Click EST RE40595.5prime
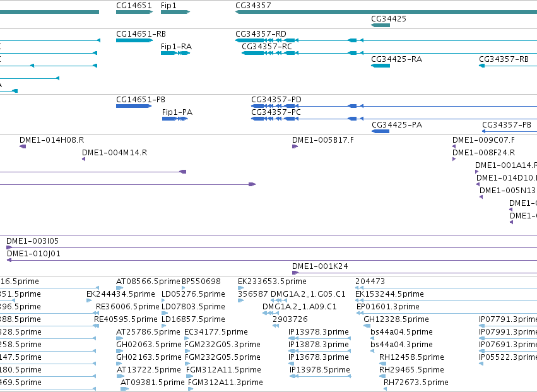This screenshot has width=537, height=392. coord(126,319)
